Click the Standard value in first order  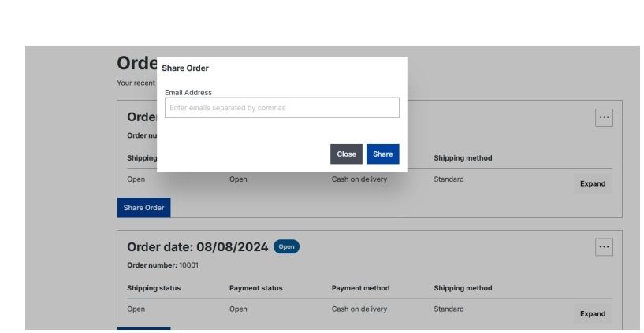[449, 179]
